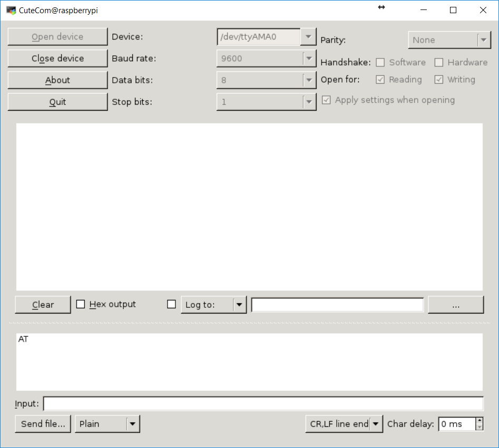This screenshot has height=448, width=499.
Task: Toggle Apply settings when opening checkbox
Action: tap(326, 100)
